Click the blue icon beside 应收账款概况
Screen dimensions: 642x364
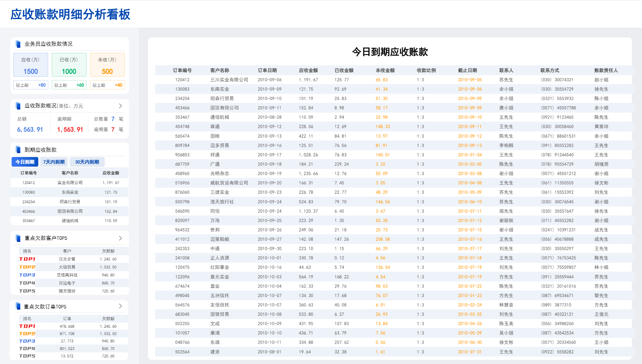(x=18, y=106)
